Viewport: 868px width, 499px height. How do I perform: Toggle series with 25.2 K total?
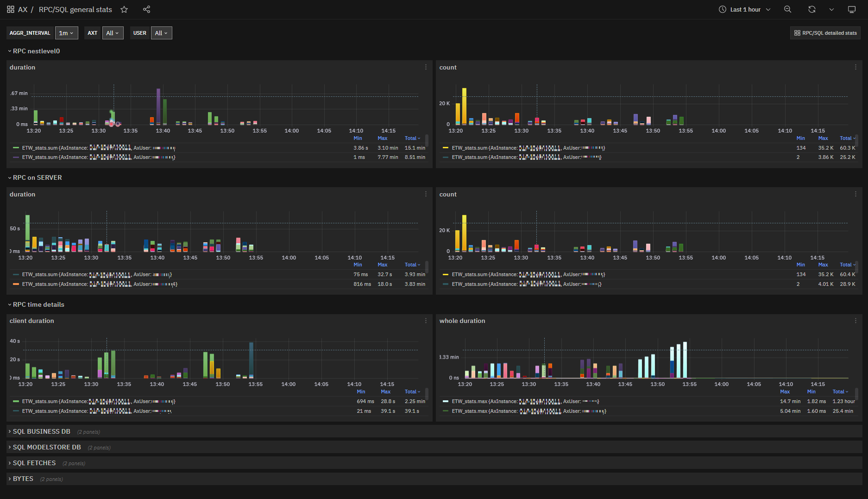click(526, 157)
